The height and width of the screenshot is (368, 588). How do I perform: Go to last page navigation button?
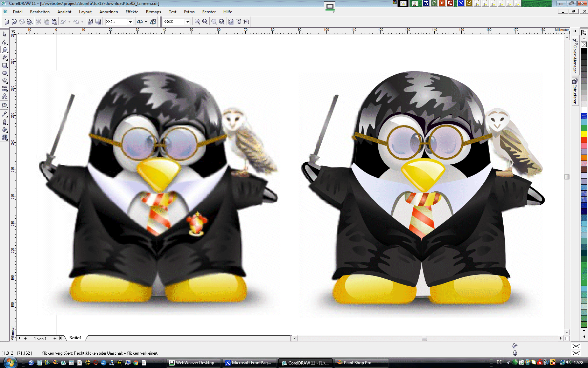[x=61, y=338]
